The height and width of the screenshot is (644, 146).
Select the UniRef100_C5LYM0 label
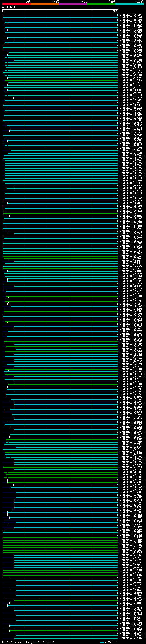click(131, 45)
